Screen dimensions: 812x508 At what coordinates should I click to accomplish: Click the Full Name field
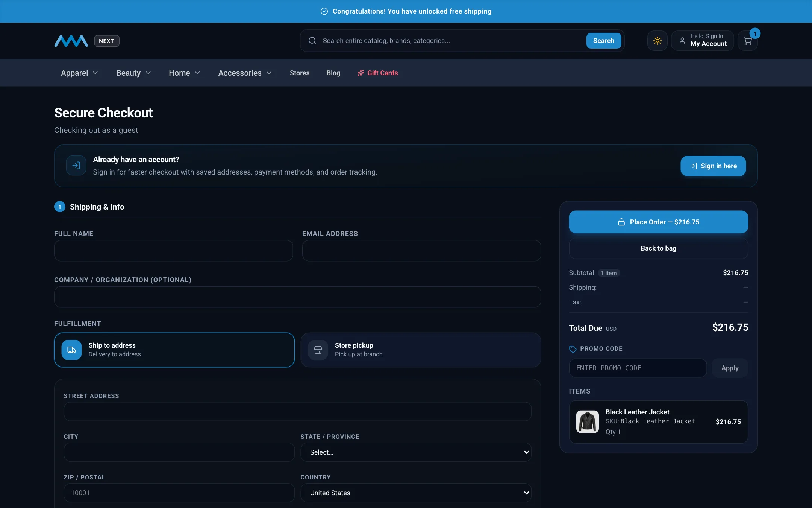pos(173,251)
